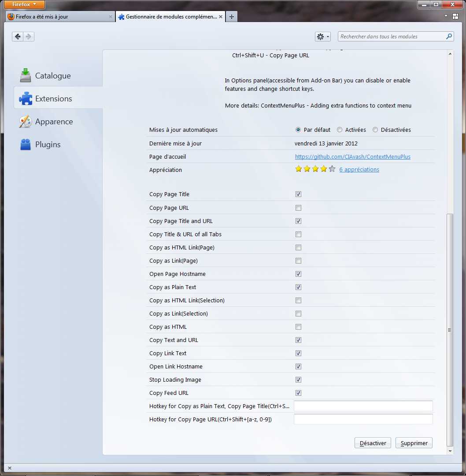Open the list all tabs dropdown

point(446,16)
